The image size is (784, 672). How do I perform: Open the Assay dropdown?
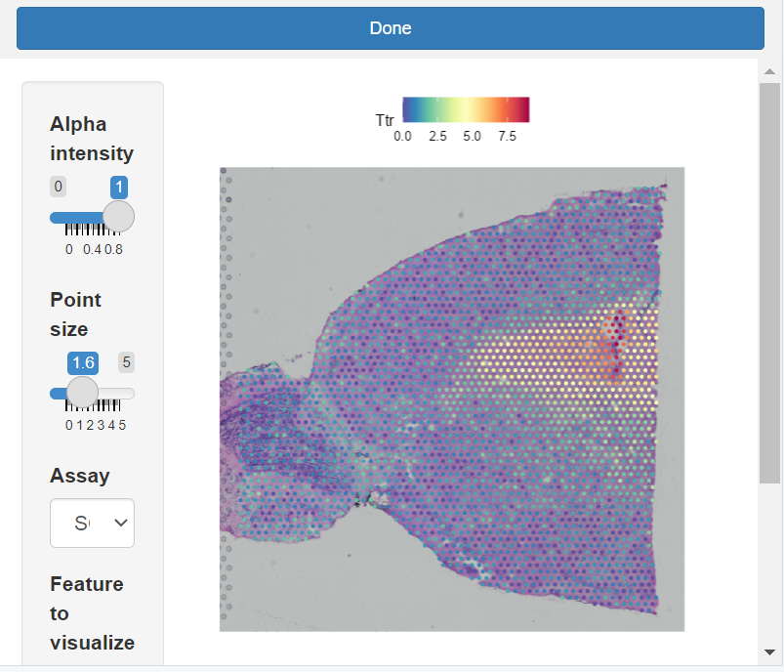[92, 523]
